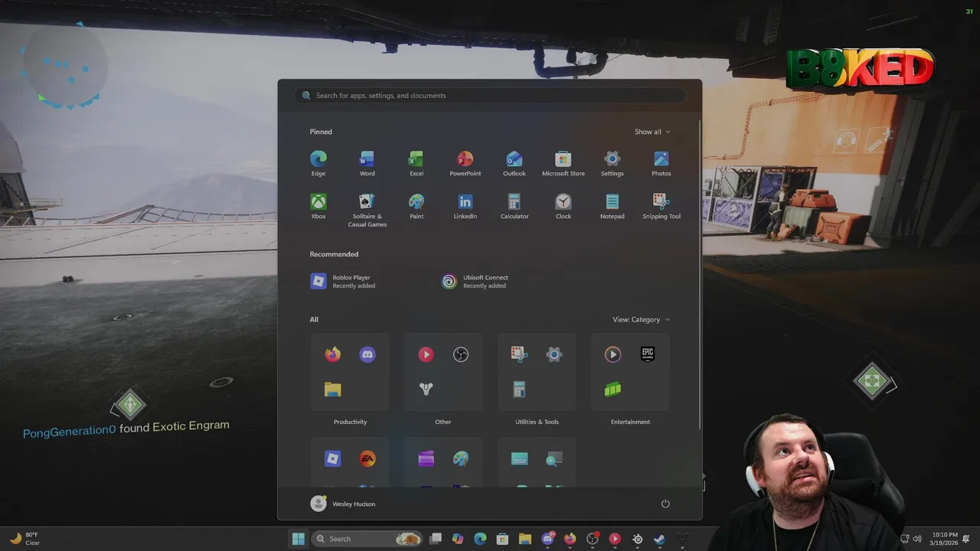Launch OBS Studio from the Other group
Viewport: 980px width, 551px height.
461,354
